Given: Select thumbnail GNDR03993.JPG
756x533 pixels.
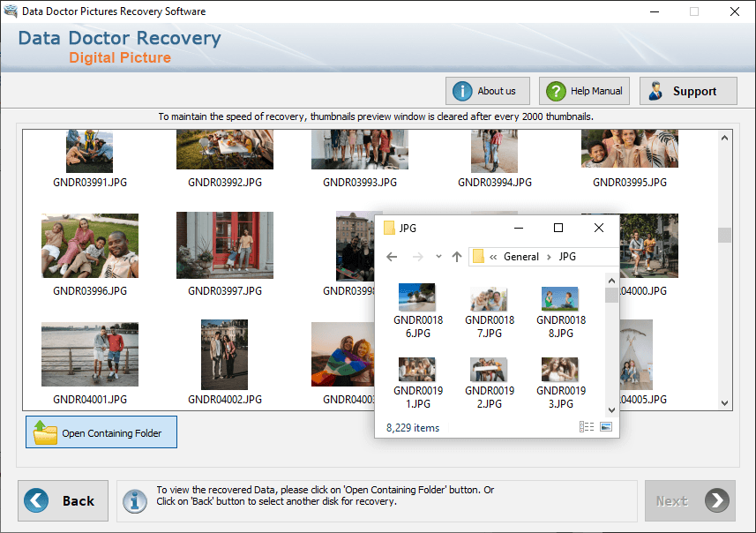Looking at the screenshot, I should pos(360,149).
